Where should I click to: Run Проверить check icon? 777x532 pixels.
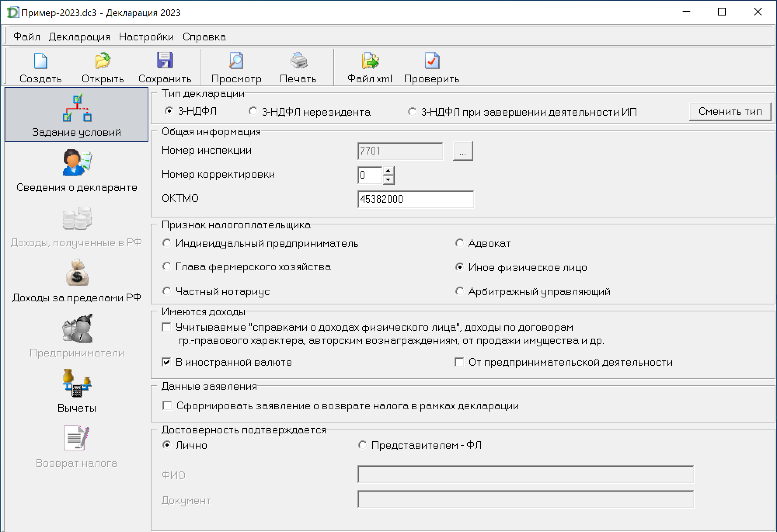[432, 61]
